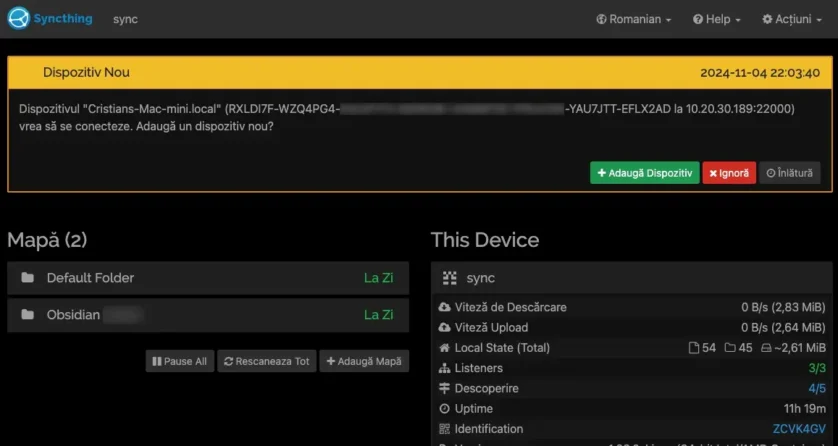Image resolution: width=838 pixels, height=446 pixels.
Task: Click the Obsidian folder icon
Action: (27, 315)
